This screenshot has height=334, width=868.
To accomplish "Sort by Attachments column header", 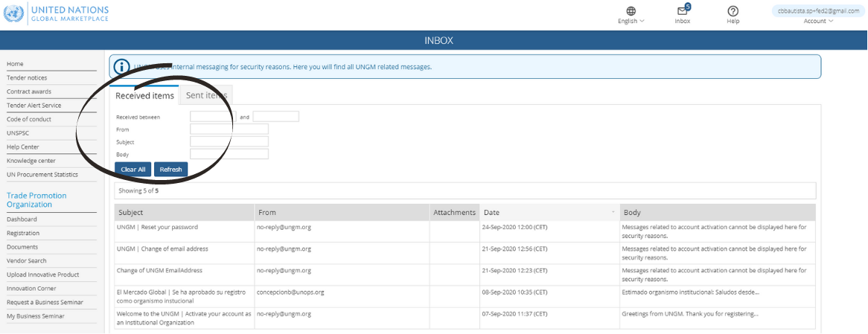I will (x=455, y=212).
